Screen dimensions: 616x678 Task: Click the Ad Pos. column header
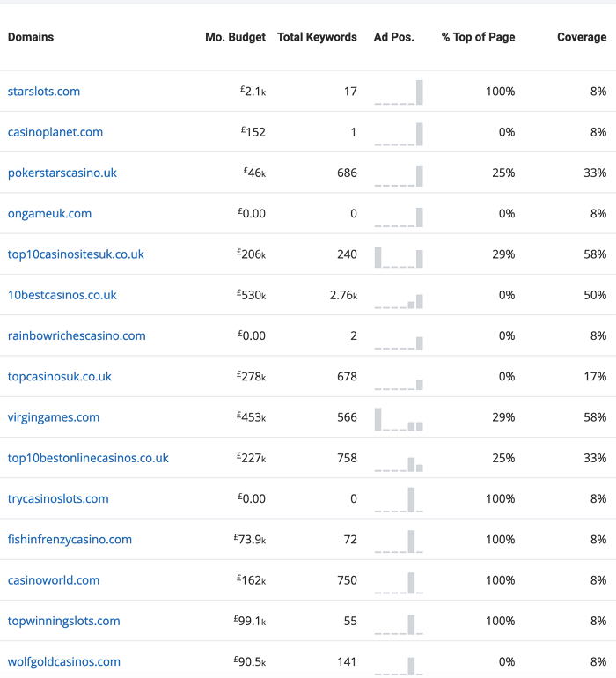click(394, 37)
